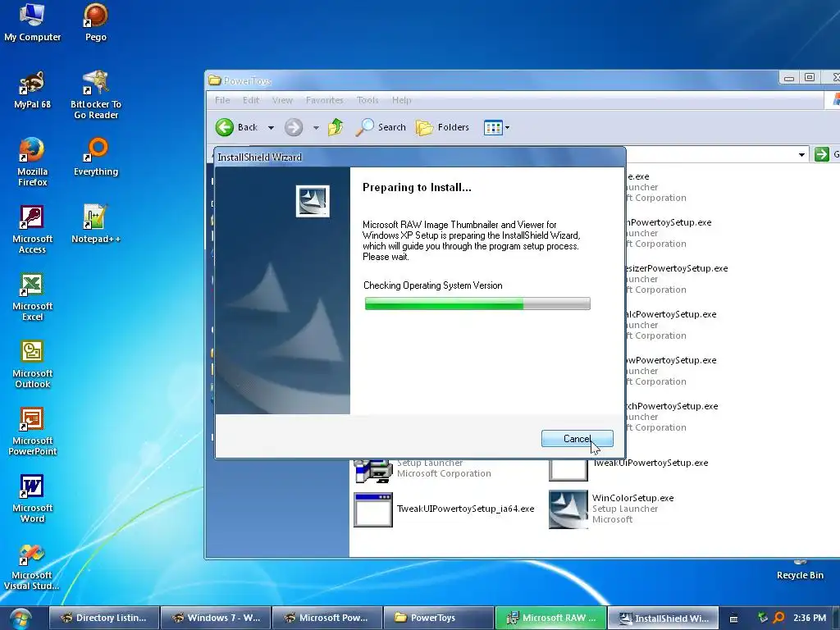Select the WinColorSetup.exe file icon
Viewport: 840px width, 630px height.
[568, 509]
